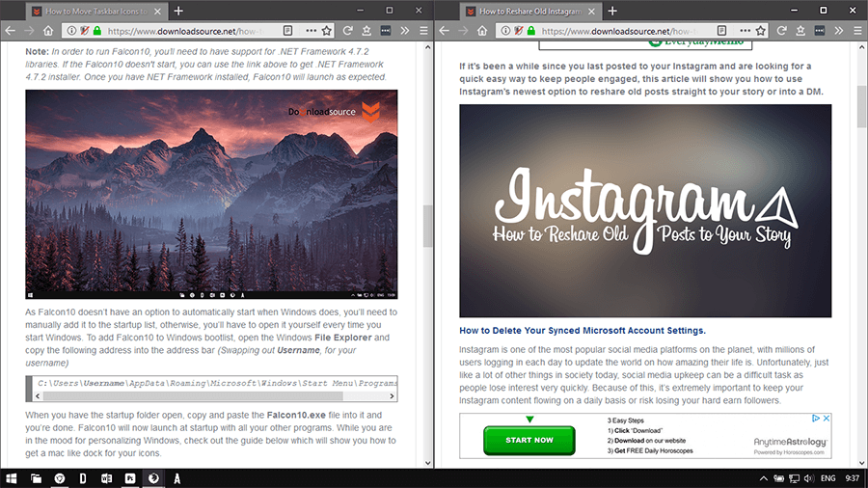The width and height of the screenshot is (868, 488).
Task: Open Photoshop from taskbar
Action: tap(130, 478)
